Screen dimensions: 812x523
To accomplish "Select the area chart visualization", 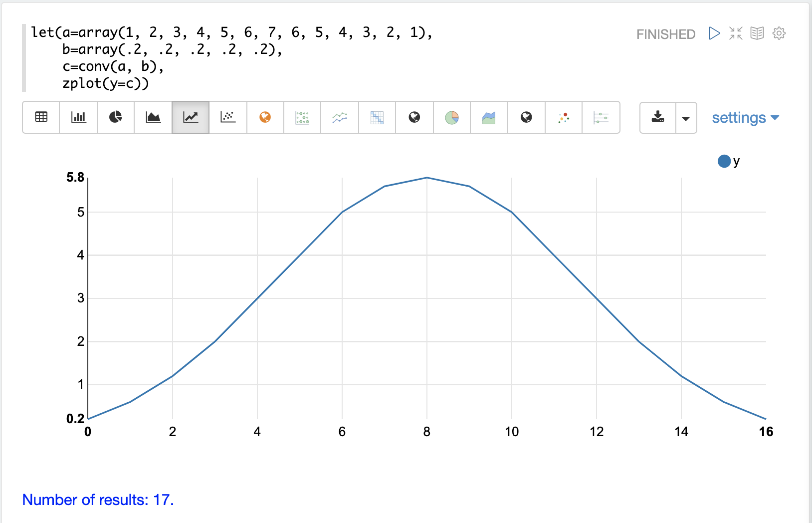I will [153, 117].
